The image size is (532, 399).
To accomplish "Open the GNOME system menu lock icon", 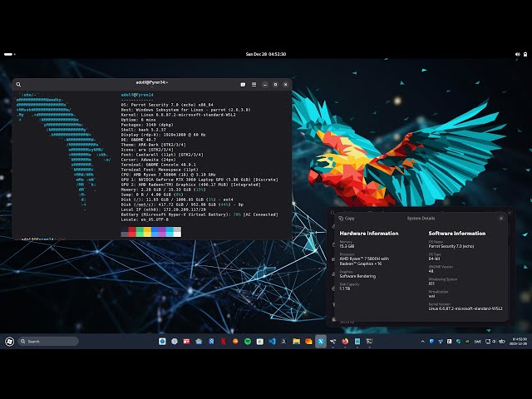I will (525, 54).
